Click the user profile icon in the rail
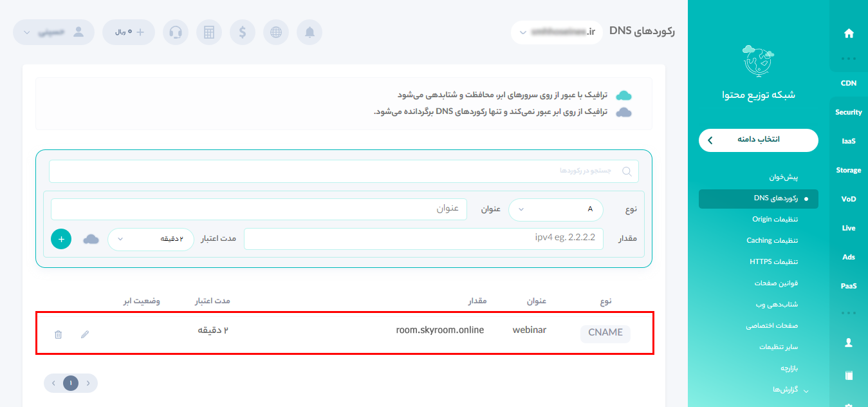The height and width of the screenshot is (407, 868). pos(849,343)
